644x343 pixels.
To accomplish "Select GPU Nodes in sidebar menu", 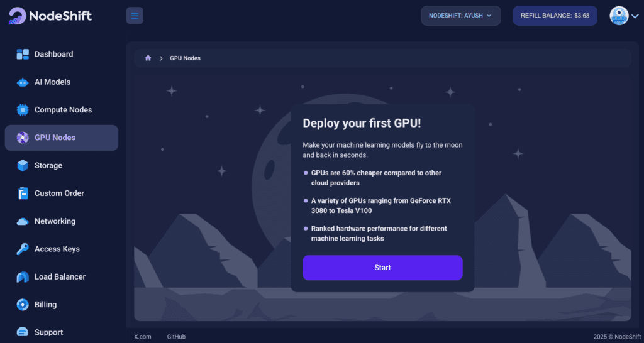I will point(61,138).
